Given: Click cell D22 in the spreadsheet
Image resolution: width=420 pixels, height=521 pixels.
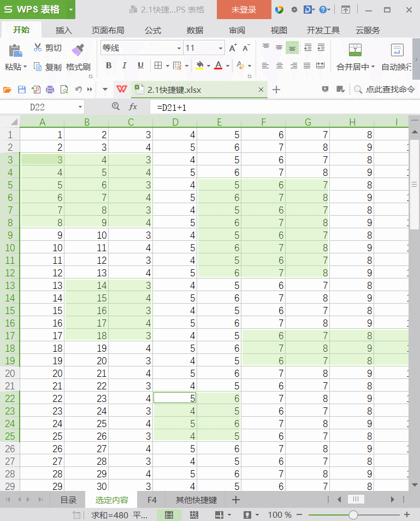Looking at the screenshot, I should (175, 399).
